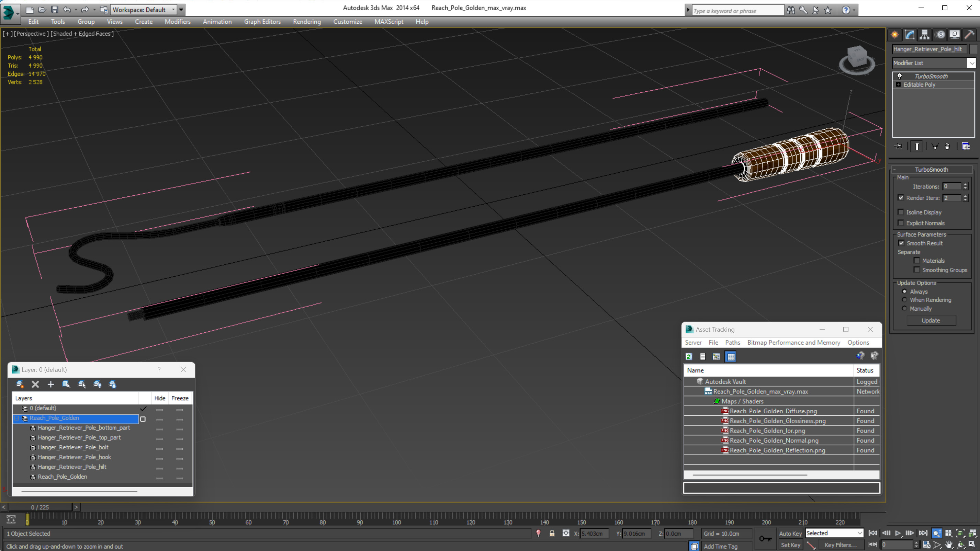Click the selection lock toggle padlock icon

pyautogui.click(x=552, y=533)
